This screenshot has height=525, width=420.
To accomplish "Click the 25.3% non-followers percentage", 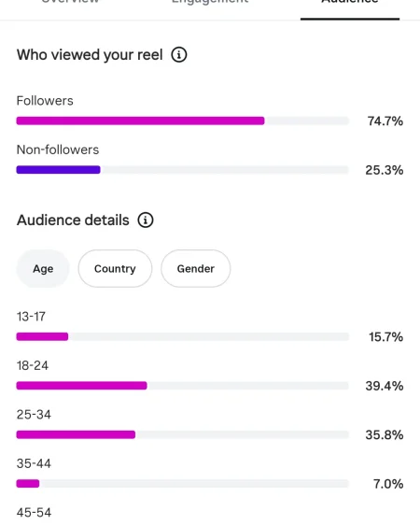I will pyautogui.click(x=385, y=170).
